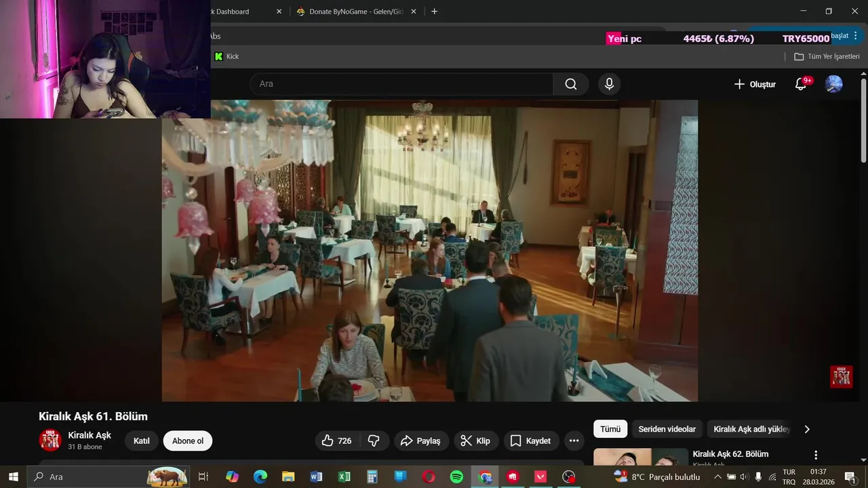Select the Seriden videolar filter chip
Viewport: 868px width, 488px height.
click(x=667, y=429)
